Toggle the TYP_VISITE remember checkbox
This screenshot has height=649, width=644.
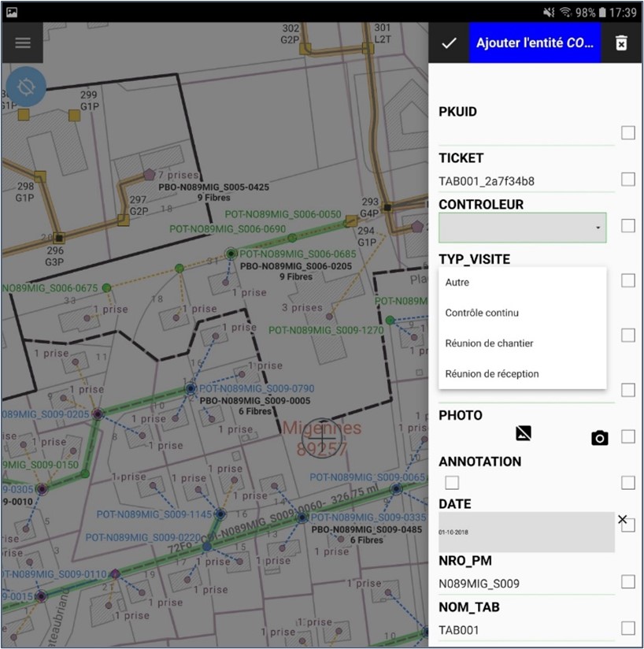pos(628,280)
